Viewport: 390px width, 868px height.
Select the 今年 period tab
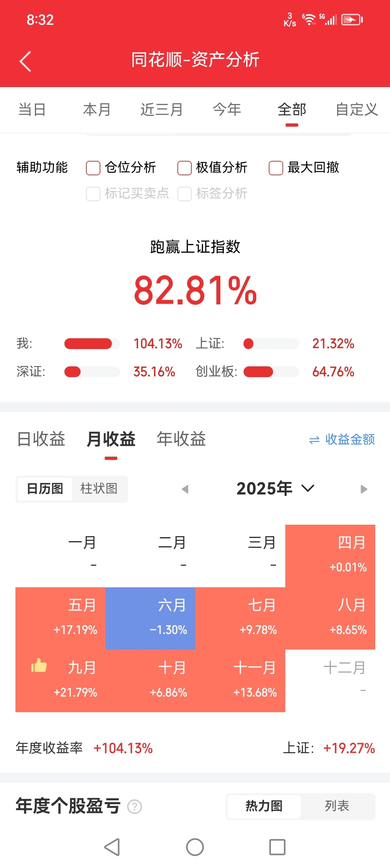coord(227,109)
